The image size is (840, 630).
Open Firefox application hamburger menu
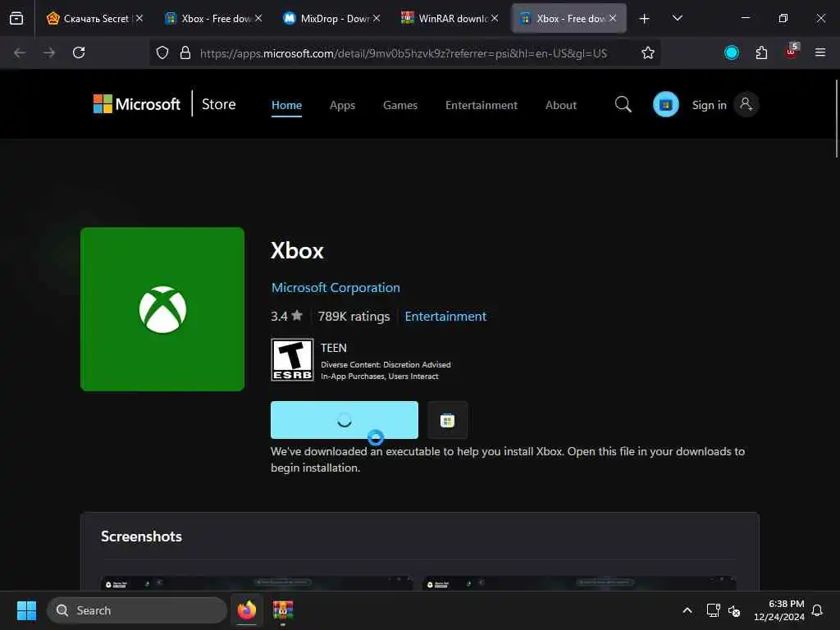[x=820, y=52]
